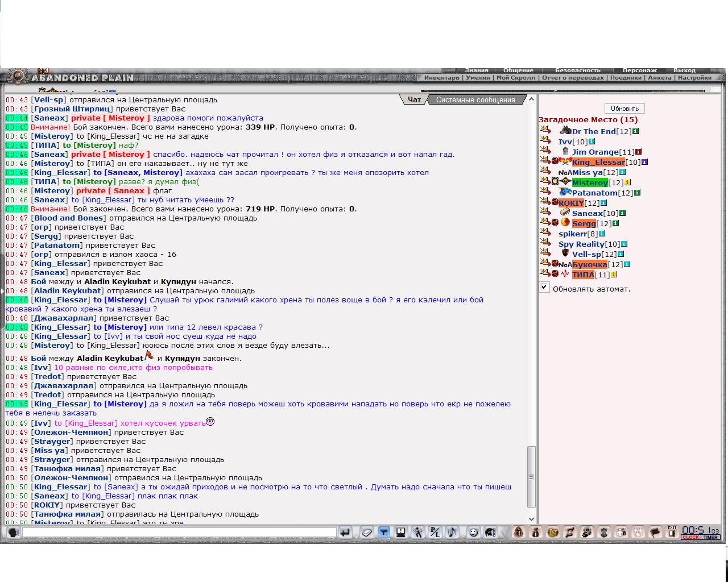This screenshot has width=728, height=582.
Task: Click the running man icon
Action: click(x=418, y=533)
